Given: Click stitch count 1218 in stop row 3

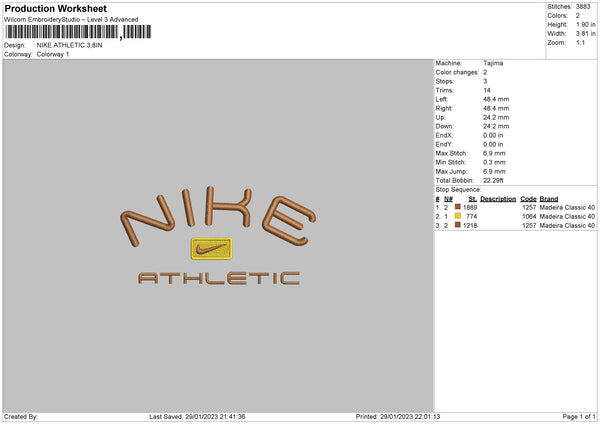Looking at the screenshot, I should [470, 226].
